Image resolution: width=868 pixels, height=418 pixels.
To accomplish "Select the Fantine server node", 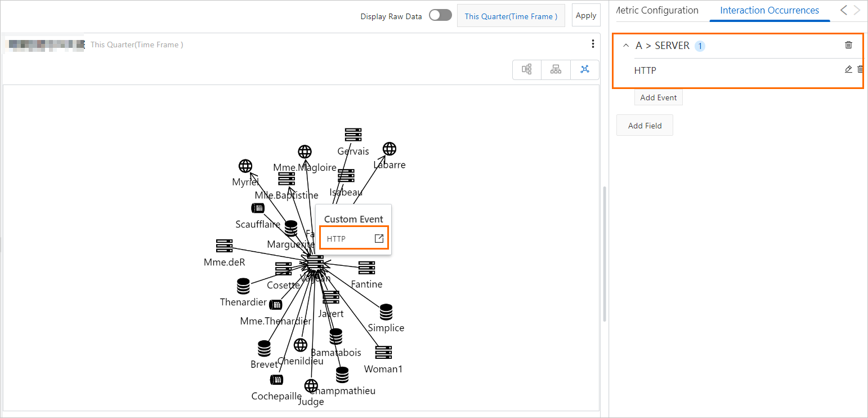I will click(x=366, y=268).
